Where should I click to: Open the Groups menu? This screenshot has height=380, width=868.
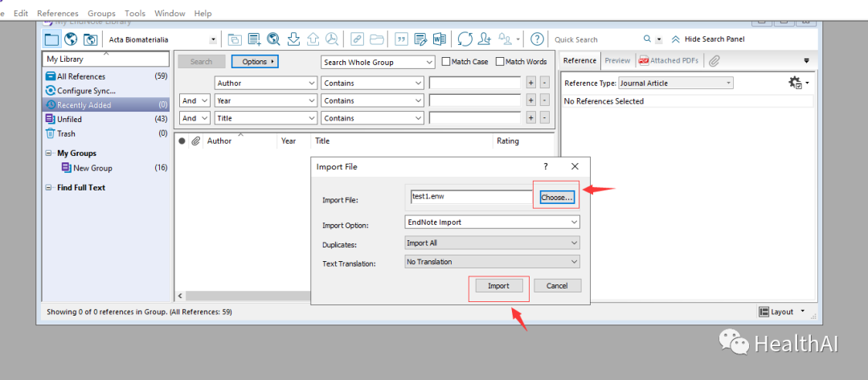point(101,13)
